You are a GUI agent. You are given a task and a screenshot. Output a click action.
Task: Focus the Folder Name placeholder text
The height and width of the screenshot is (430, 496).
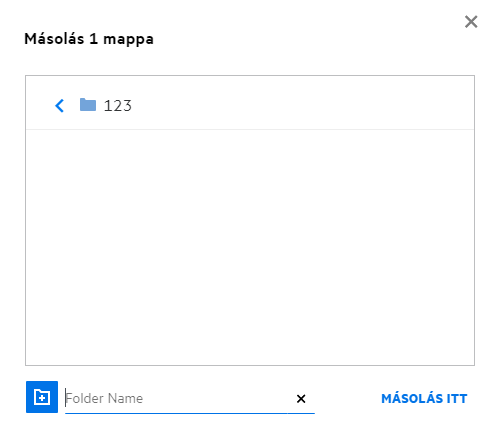click(x=104, y=398)
